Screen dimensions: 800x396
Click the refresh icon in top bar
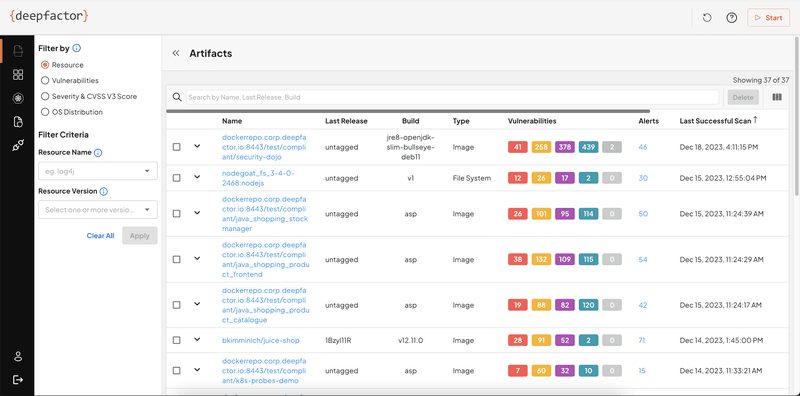(707, 18)
